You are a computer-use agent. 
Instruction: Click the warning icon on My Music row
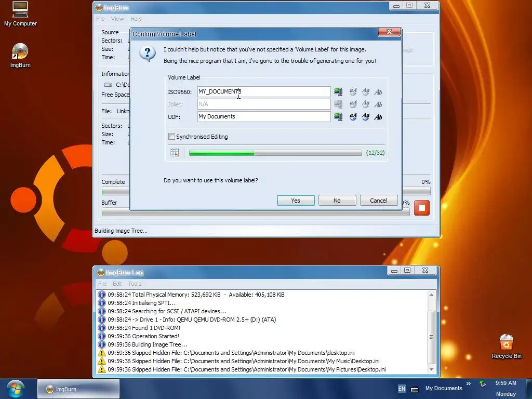coord(102,361)
